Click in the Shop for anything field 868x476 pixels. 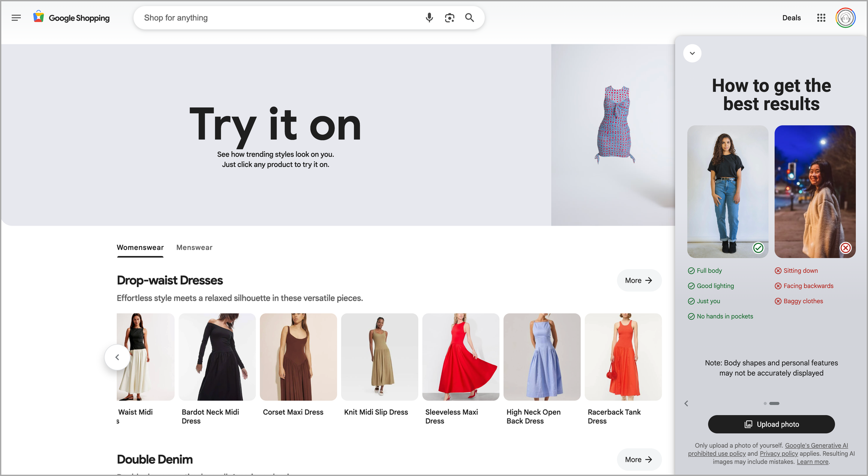(x=278, y=18)
